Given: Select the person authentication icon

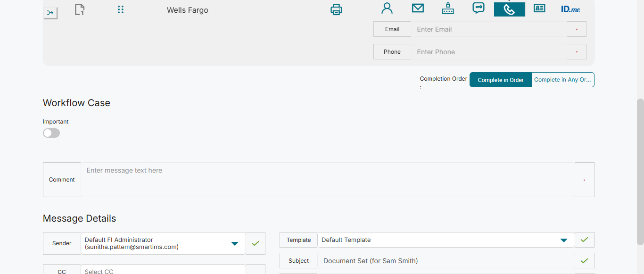Looking at the screenshot, I should tap(387, 8).
